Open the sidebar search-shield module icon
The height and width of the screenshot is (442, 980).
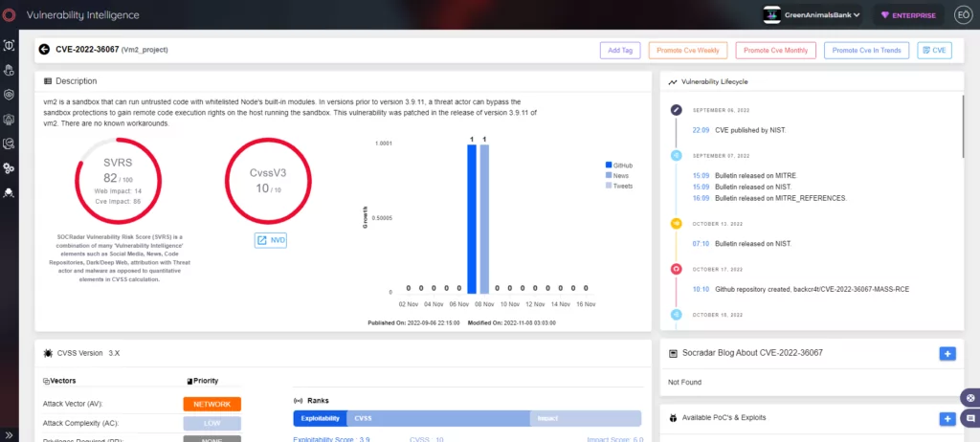click(x=9, y=144)
